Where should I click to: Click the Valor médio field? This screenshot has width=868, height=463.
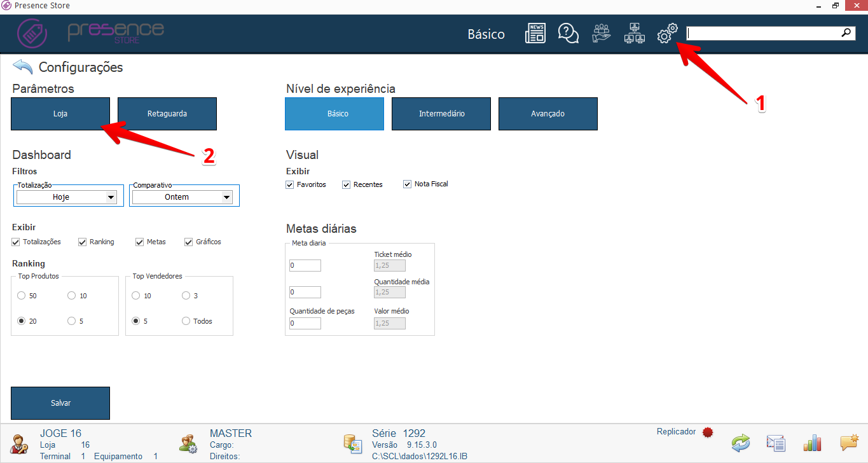tap(390, 323)
